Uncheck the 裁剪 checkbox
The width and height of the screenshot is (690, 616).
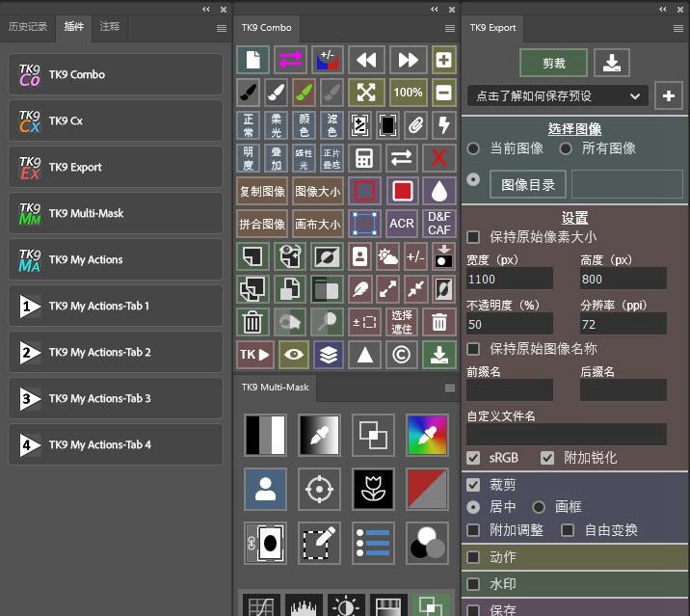[x=473, y=485]
